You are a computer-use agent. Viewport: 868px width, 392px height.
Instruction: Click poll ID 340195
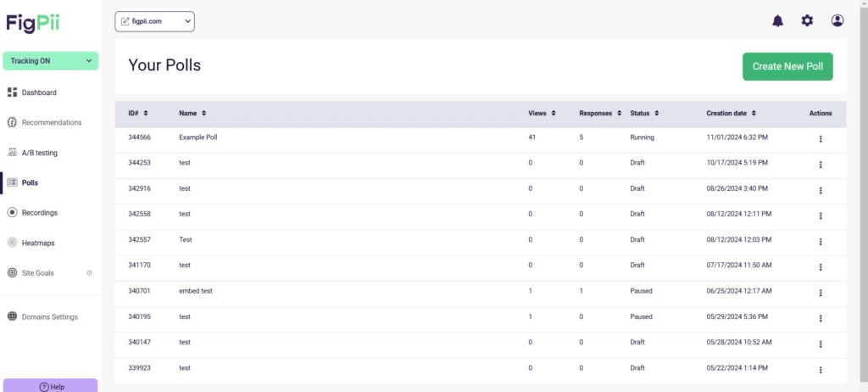click(x=139, y=316)
